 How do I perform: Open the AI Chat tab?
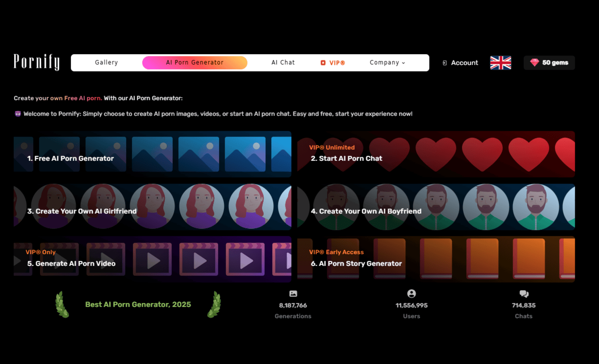pyautogui.click(x=283, y=62)
